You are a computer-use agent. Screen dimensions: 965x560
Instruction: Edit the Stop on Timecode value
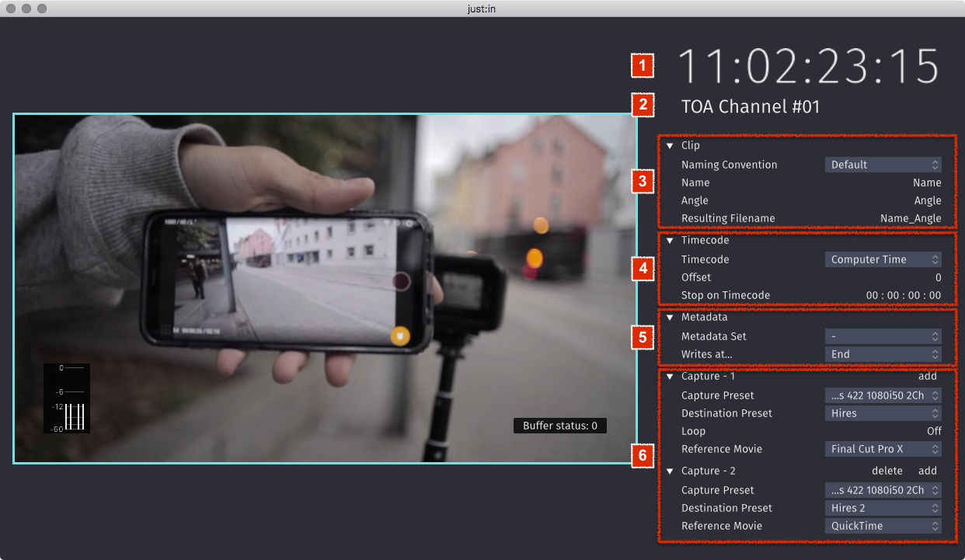point(904,295)
